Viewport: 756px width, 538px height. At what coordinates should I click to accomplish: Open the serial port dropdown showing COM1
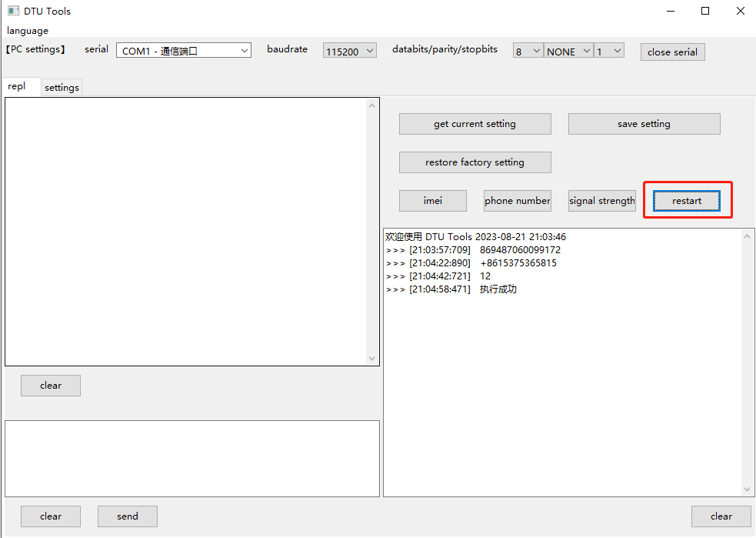(183, 50)
